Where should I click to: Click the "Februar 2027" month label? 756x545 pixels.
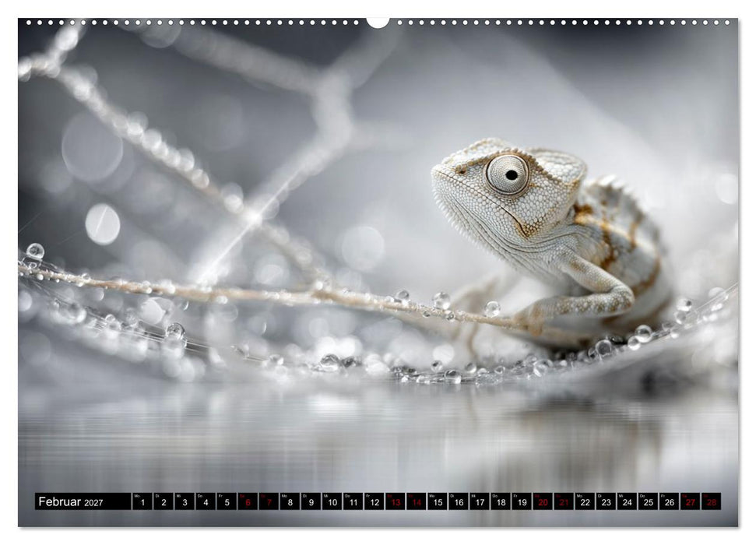tap(70, 501)
